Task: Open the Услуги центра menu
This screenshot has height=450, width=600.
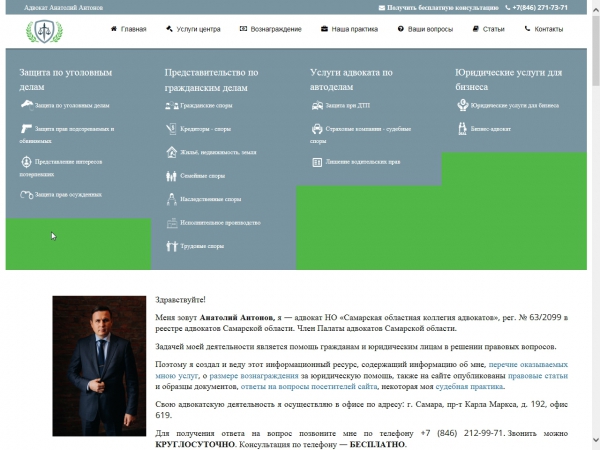Action: 198,29
